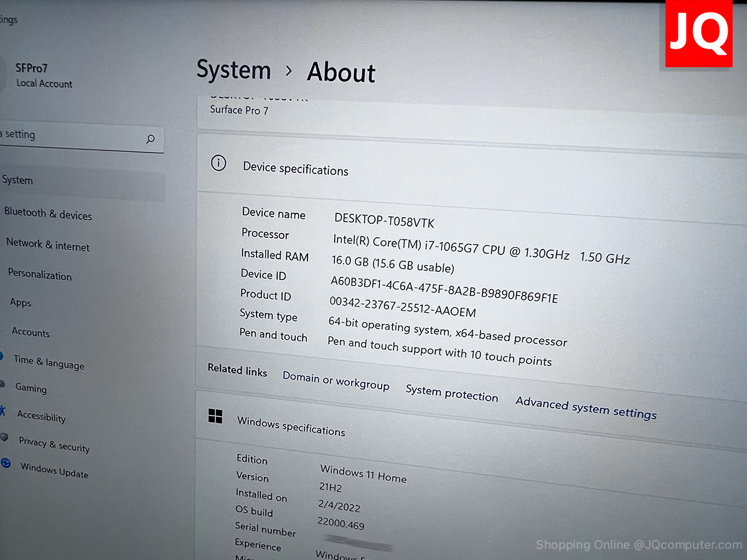Go to Network & internet
Screen dimensions: 747x560
click(48, 245)
